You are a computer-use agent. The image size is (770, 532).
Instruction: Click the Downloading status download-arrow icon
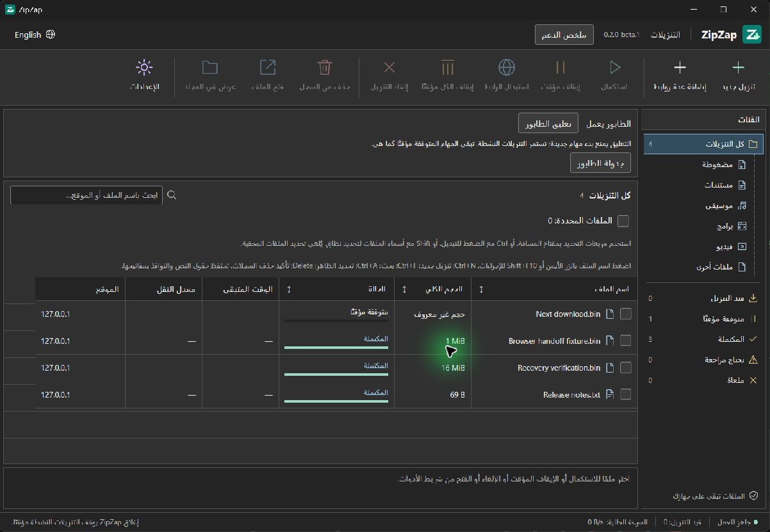[x=753, y=298]
